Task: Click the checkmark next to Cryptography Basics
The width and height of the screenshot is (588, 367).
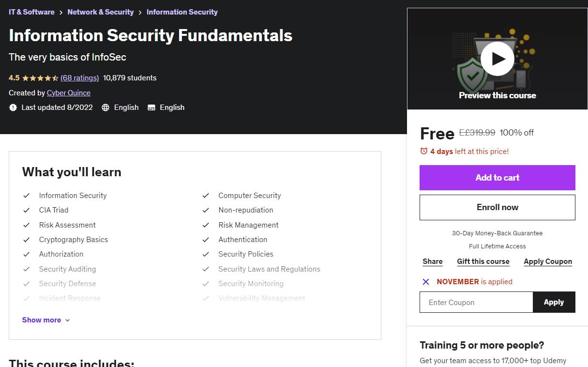Action: 27,240
